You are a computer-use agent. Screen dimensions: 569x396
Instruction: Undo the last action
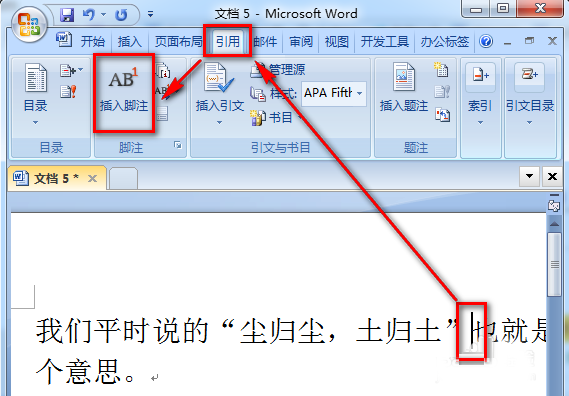[x=89, y=15]
